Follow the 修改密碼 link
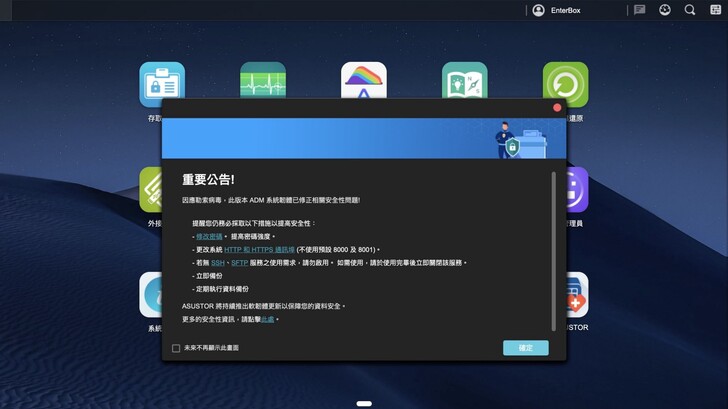The image size is (728, 409). pos(209,235)
